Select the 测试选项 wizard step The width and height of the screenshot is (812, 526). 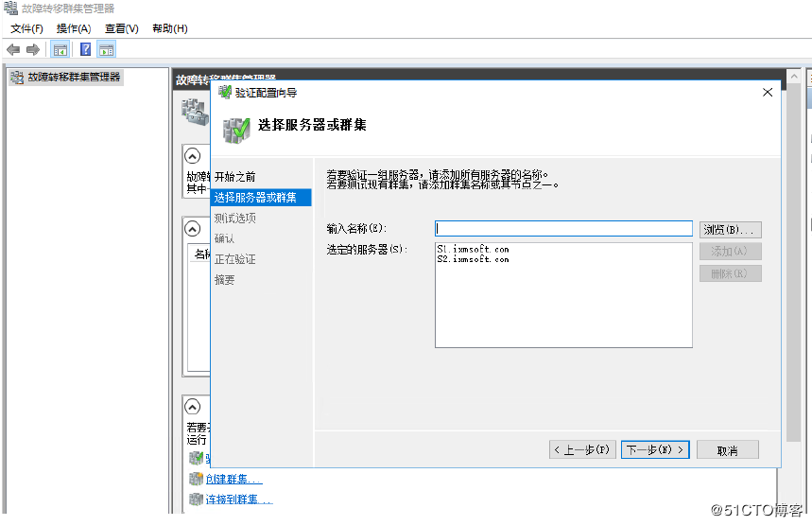(235, 219)
